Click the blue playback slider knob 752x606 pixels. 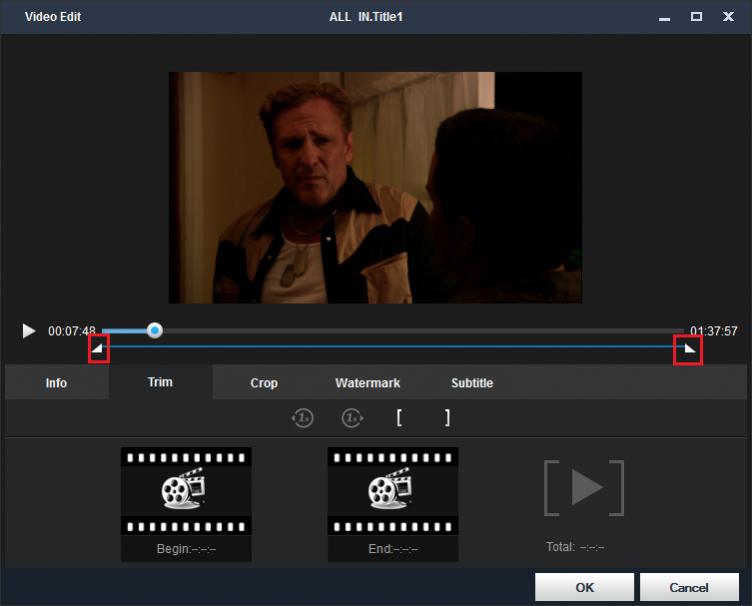[x=154, y=330]
